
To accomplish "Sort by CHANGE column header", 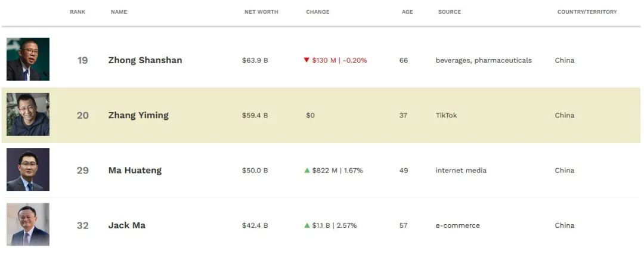I will [317, 12].
